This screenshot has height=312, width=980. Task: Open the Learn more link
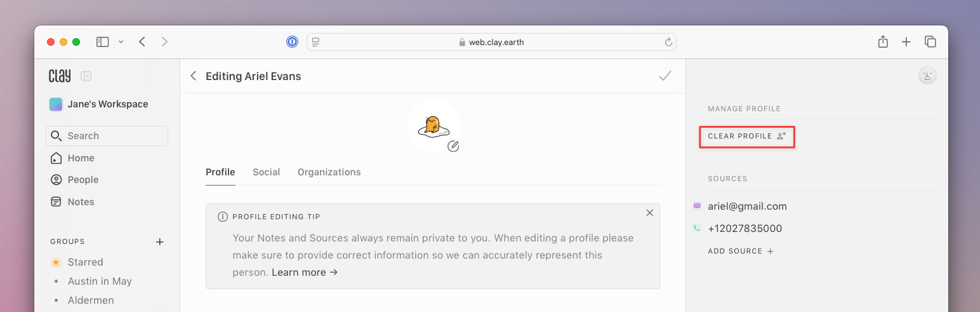tap(305, 272)
